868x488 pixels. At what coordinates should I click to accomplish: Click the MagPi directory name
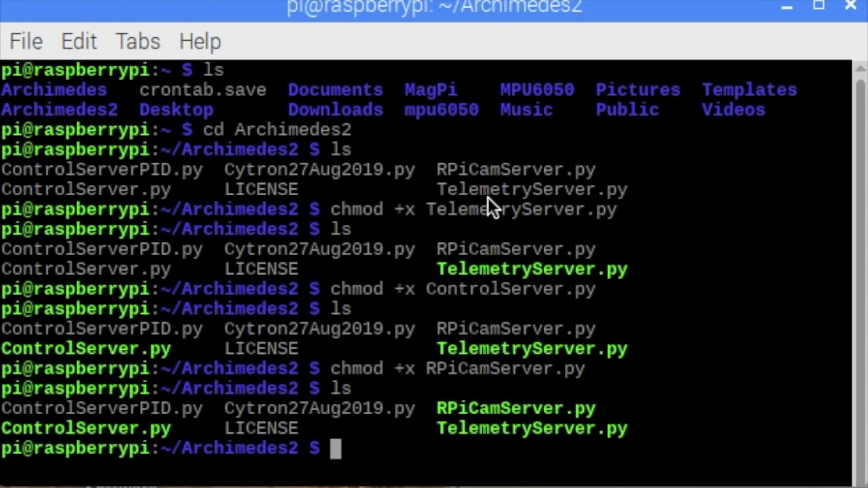click(x=431, y=90)
